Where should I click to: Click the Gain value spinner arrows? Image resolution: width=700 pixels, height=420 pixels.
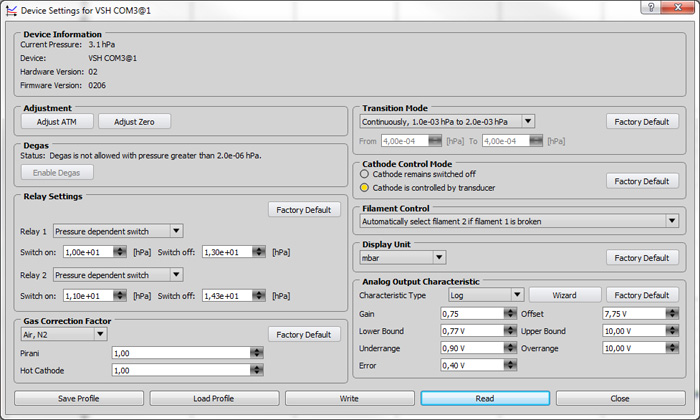(x=510, y=314)
